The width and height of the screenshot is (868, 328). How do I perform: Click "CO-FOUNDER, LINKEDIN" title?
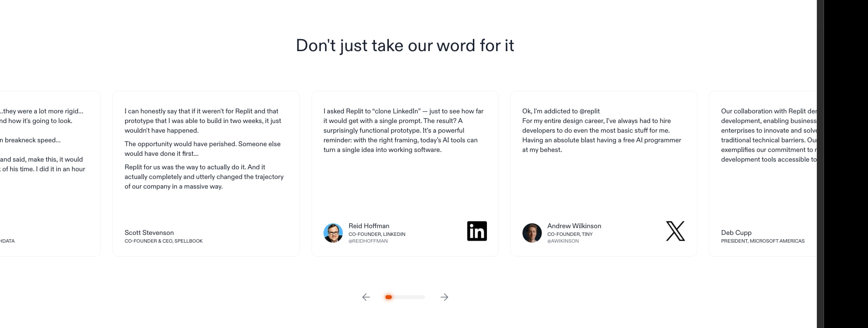tap(377, 234)
